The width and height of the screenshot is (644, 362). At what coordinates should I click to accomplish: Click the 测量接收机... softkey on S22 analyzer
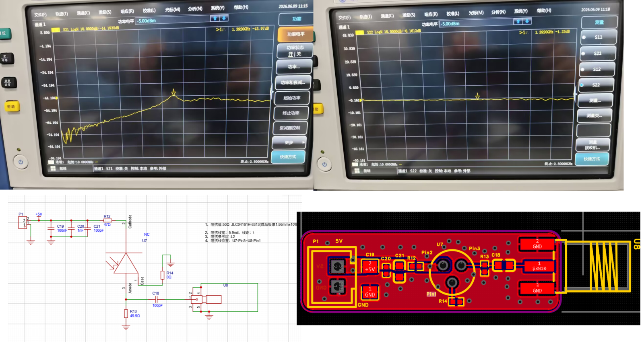pos(593,145)
